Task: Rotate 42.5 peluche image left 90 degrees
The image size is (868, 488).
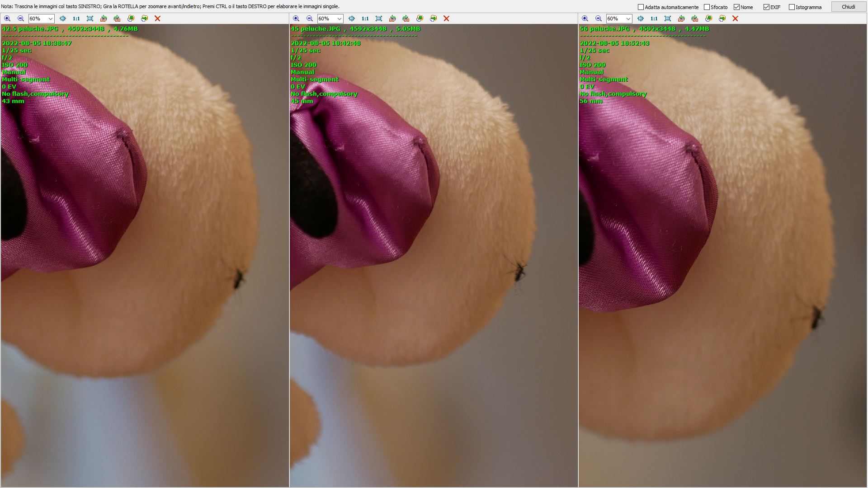Action: (104, 19)
